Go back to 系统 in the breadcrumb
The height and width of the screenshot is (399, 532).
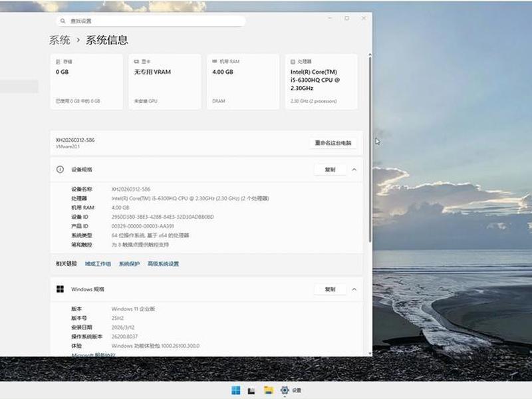pos(60,40)
